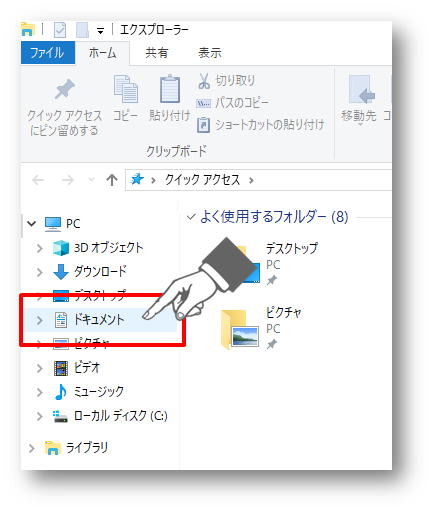
Task: Click パスのコピー (Copy Path)
Action: click(x=233, y=103)
